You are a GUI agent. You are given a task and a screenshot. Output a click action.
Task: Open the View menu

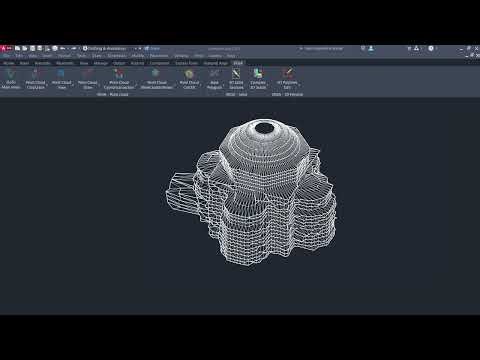click(32, 56)
